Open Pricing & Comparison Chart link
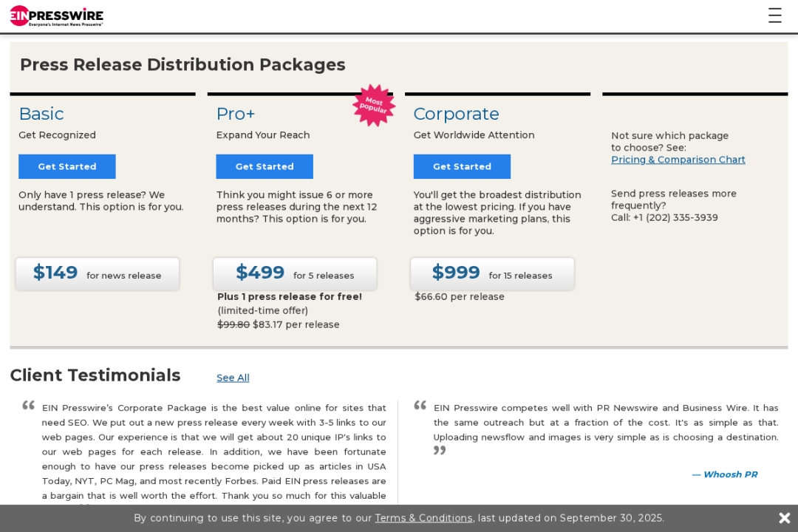Image resolution: width=798 pixels, height=532 pixels. pos(678,160)
